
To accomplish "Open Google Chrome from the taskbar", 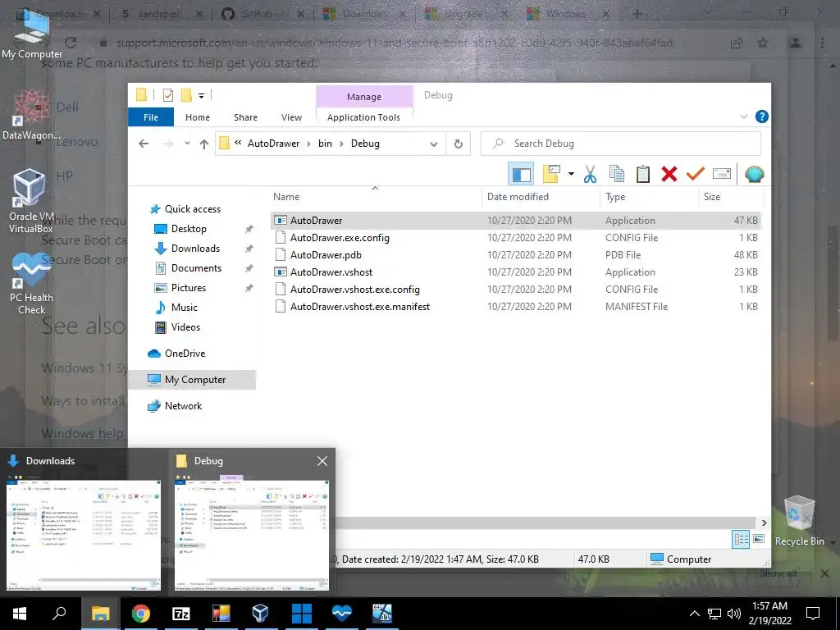I will click(141, 614).
